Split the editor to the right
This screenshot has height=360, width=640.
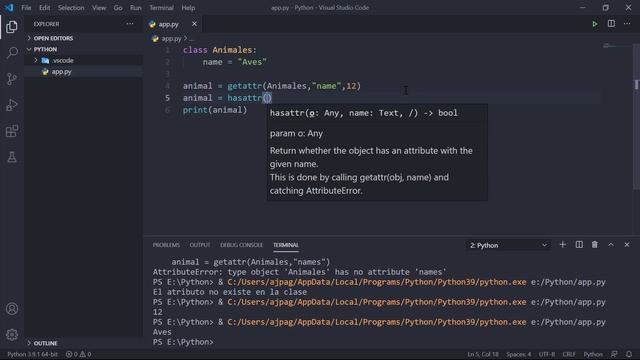611,24
